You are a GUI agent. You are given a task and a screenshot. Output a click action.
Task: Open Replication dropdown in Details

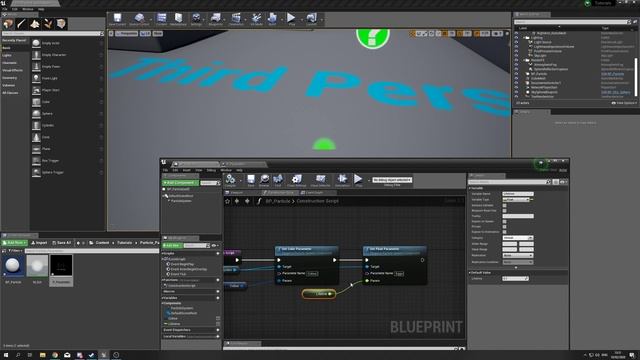(518, 256)
